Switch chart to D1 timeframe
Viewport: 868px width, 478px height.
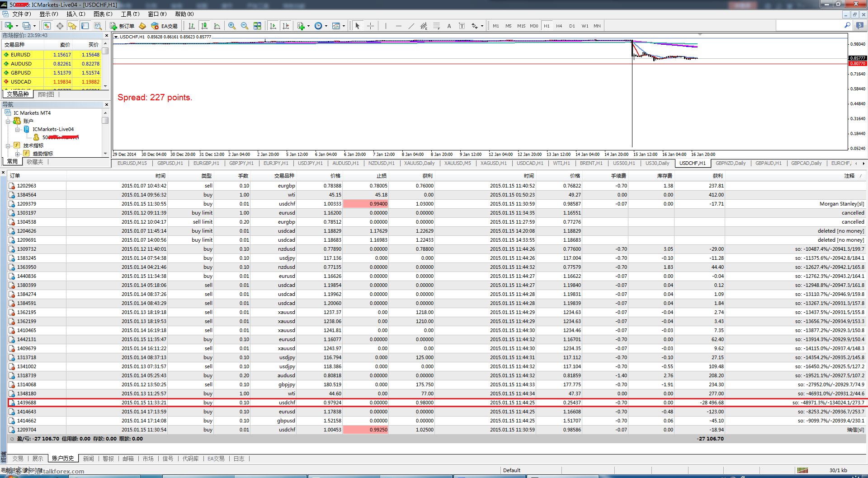point(572,26)
